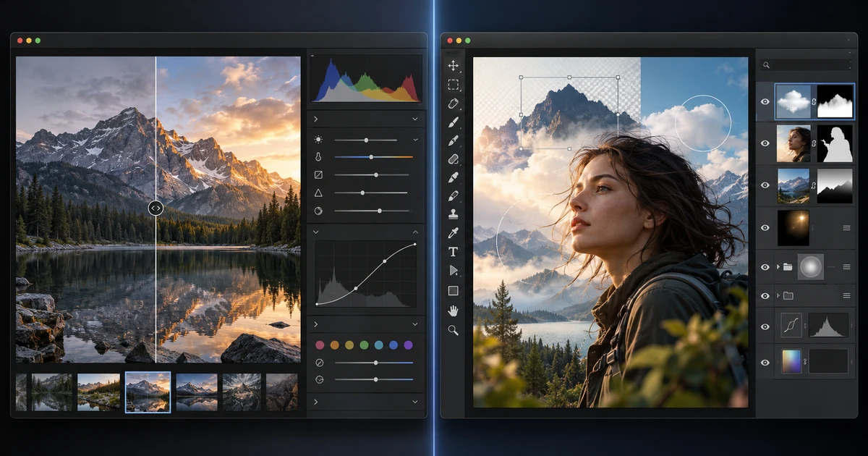Click the temperature slider handle

pos(371,156)
